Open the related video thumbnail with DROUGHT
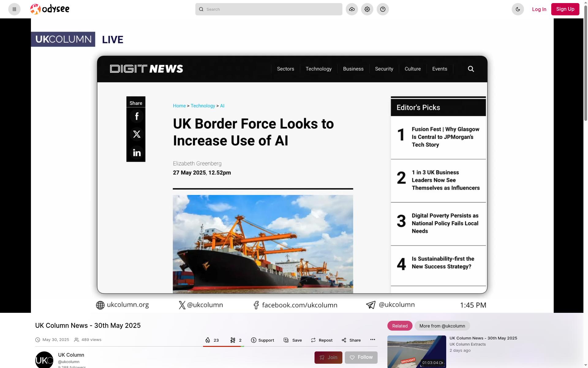Viewport: 588px width, 368px height. point(417,352)
